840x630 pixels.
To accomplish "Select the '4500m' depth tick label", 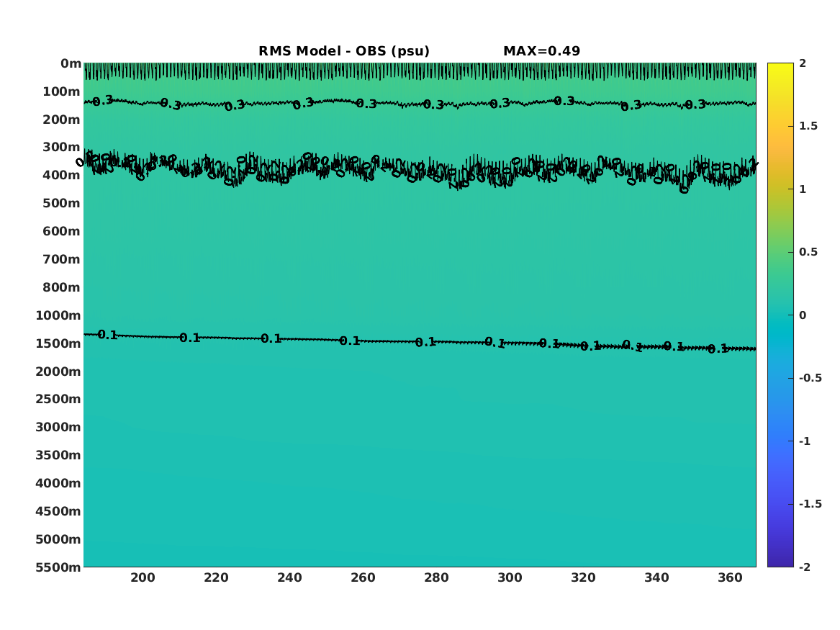I will (x=58, y=511).
